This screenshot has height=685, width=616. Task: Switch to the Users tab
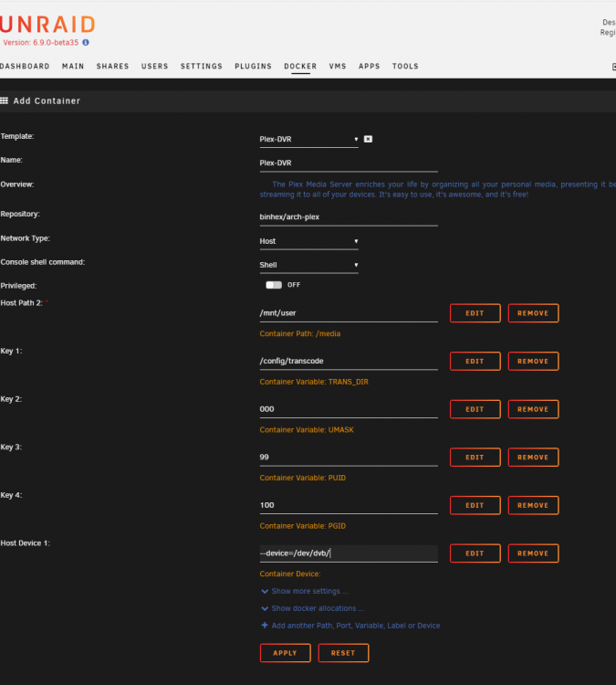154,67
